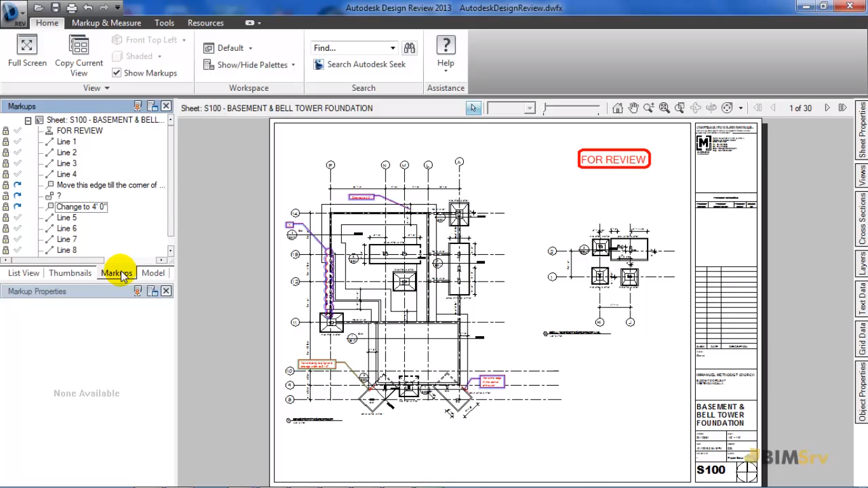Open the Markup & Measure ribbon tab
Screen dimensions: 868x488
pos(106,23)
